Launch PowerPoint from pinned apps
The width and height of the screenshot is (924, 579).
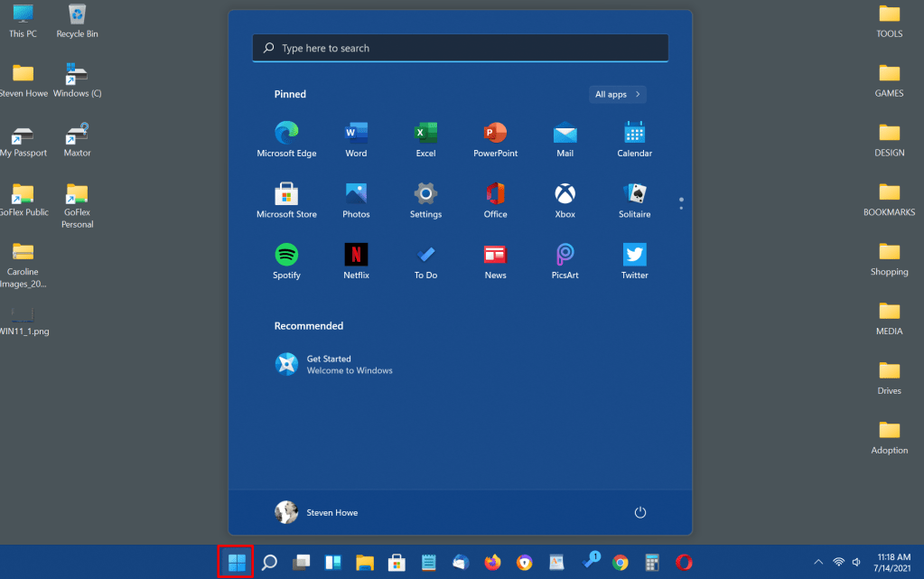coord(495,134)
